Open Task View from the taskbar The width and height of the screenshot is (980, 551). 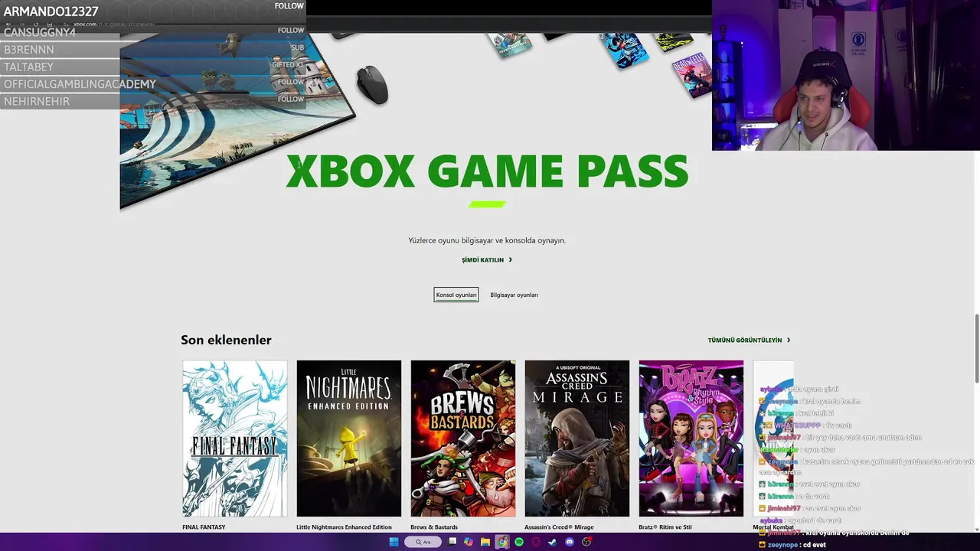tap(452, 541)
